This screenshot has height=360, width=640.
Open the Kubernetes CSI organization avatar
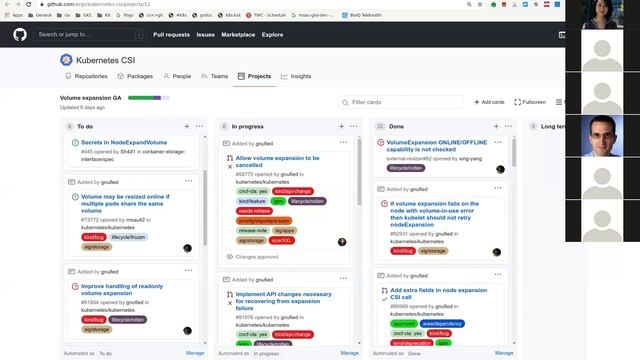[x=66, y=60]
